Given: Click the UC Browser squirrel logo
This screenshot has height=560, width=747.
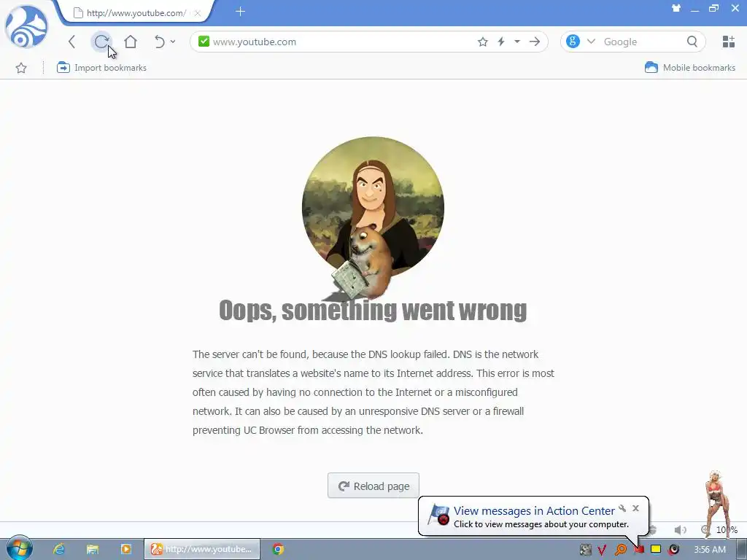Looking at the screenshot, I should pos(26,27).
